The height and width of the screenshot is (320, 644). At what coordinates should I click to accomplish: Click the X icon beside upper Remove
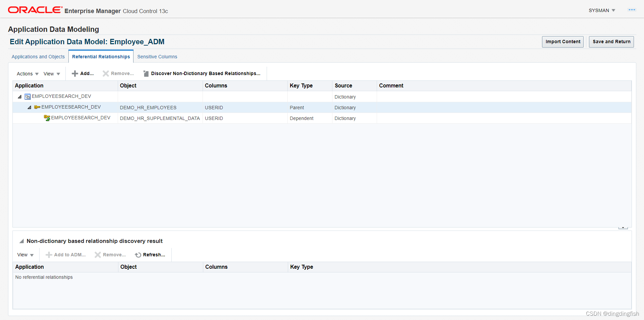point(106,73)
